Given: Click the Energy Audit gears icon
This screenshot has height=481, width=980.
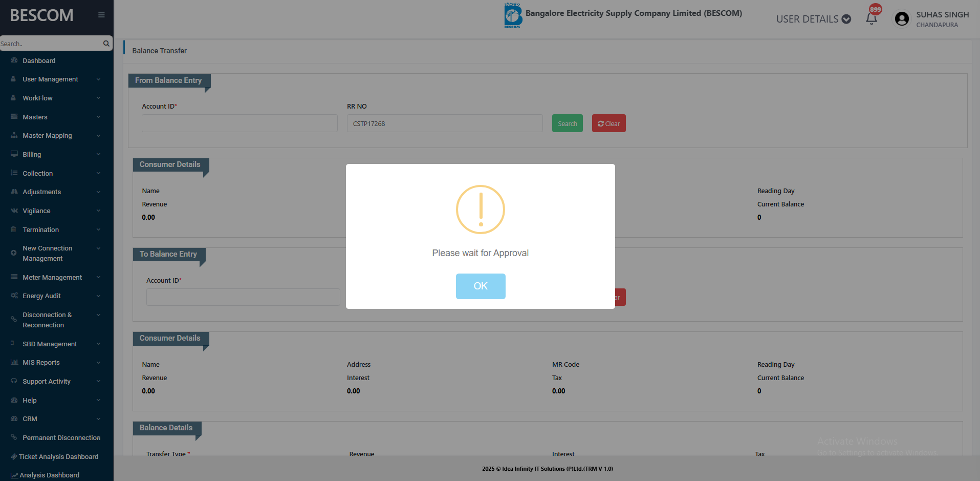Looking at the screenshot, I should point(14,296).
